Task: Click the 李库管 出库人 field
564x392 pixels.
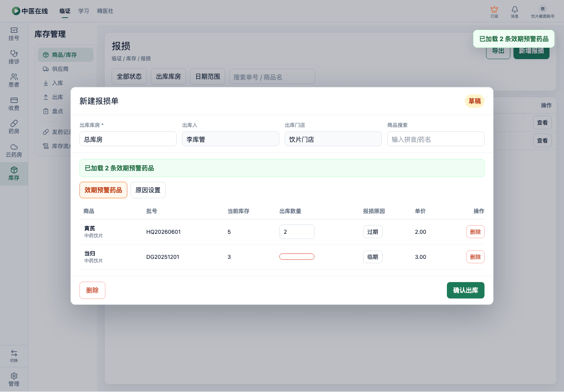Action: pyautogui.click(x=231, y=139)
